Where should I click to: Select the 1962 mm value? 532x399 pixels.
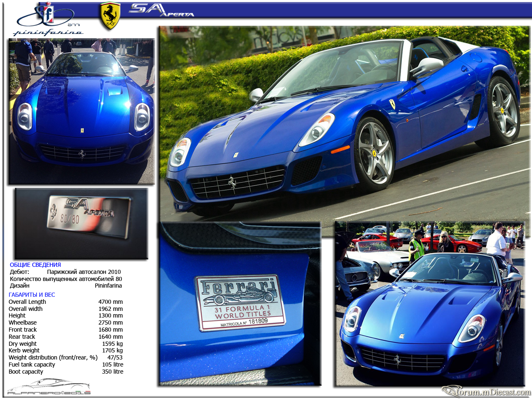pyautogui.click(x=111, y=309)
